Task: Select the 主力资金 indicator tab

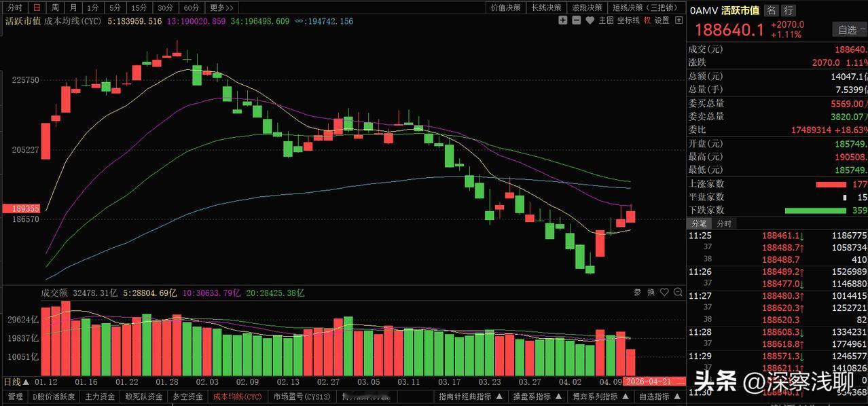Action: pos(101,396)
